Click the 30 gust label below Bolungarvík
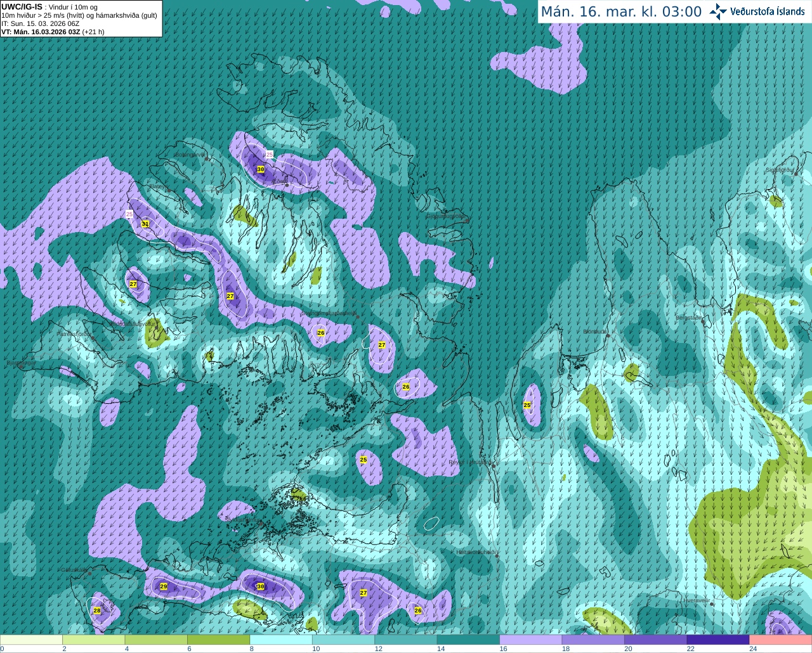Screen dimensions: 812x653 pyautogui.click(x=261, y=169)
